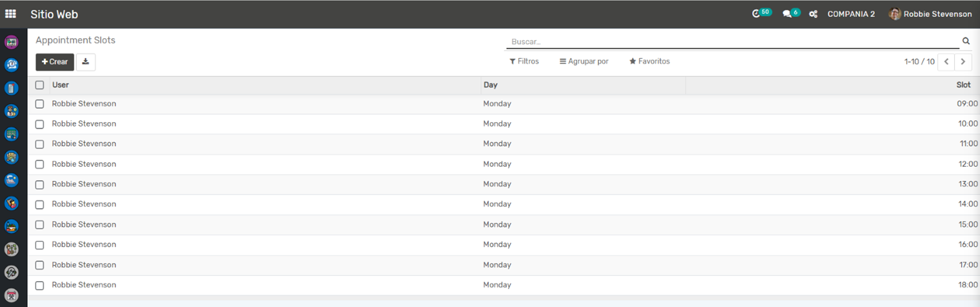Click the magnifier search icon

tap(966, 41)
